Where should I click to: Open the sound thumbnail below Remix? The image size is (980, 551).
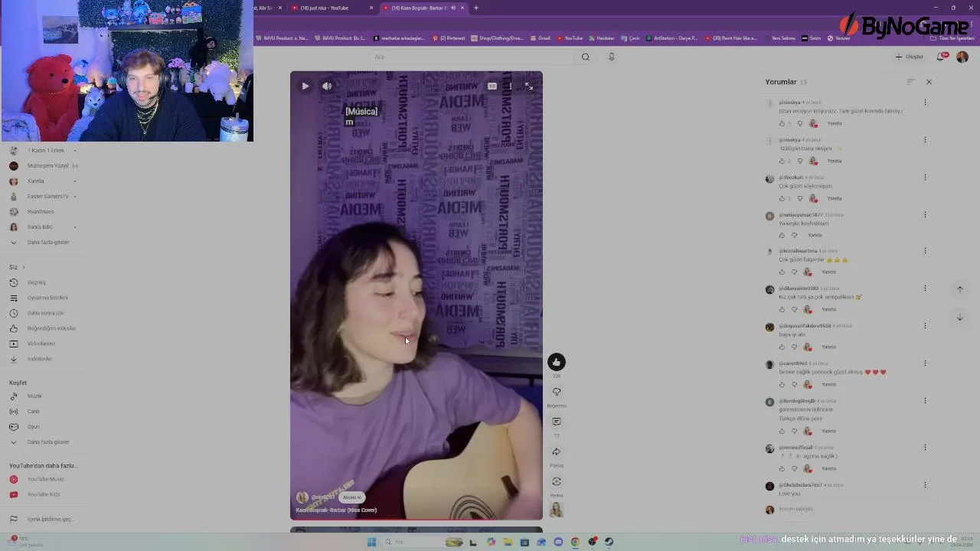click(x=557, y=510)
